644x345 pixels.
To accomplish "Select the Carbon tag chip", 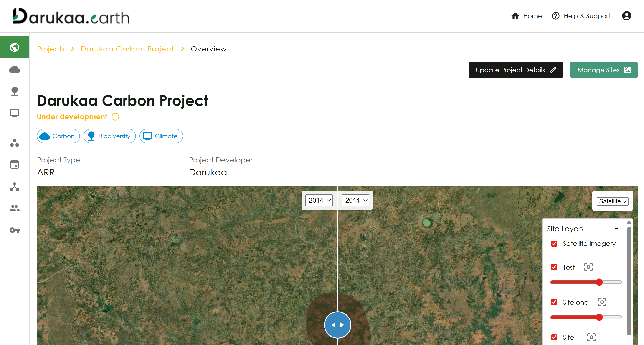I will [x=58, y=136].
